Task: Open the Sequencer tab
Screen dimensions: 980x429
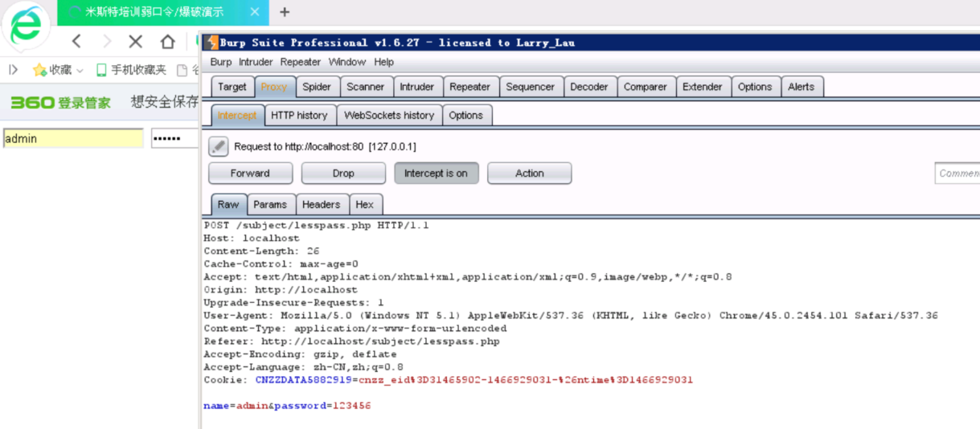Action: click(x=530, y=87)
